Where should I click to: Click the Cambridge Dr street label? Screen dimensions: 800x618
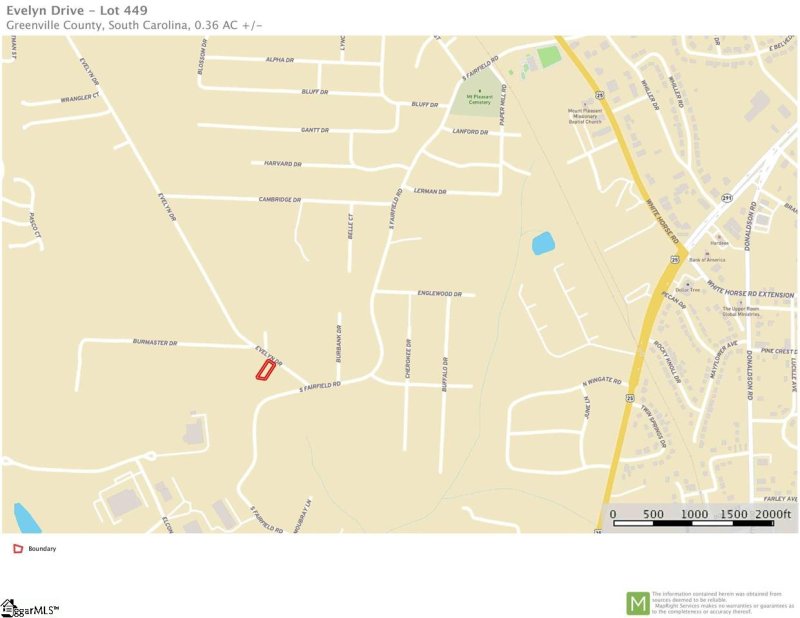click(x=280, y=200)
